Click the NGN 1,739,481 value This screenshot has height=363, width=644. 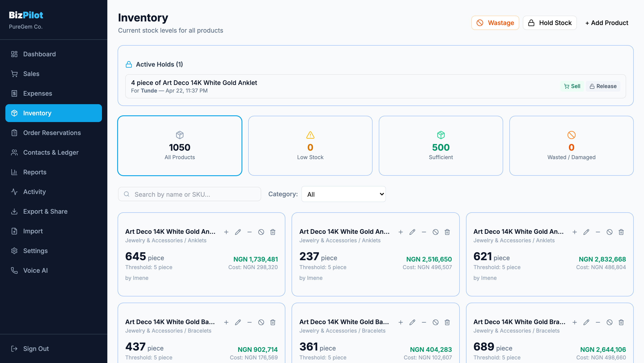256,259
